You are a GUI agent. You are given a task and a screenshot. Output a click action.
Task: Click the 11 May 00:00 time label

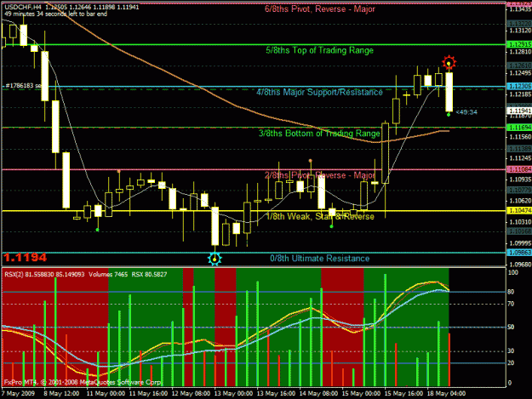tap(106, 394)
